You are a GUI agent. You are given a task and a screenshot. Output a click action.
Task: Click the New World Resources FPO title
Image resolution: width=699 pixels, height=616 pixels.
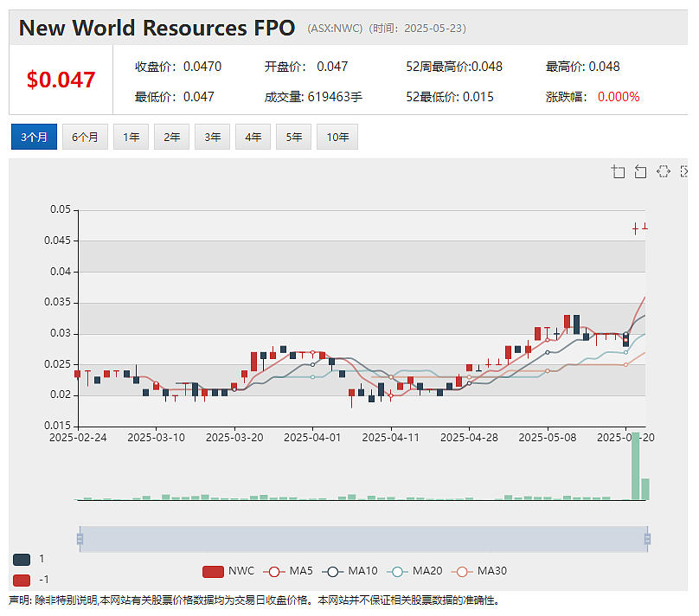[157, 28]
